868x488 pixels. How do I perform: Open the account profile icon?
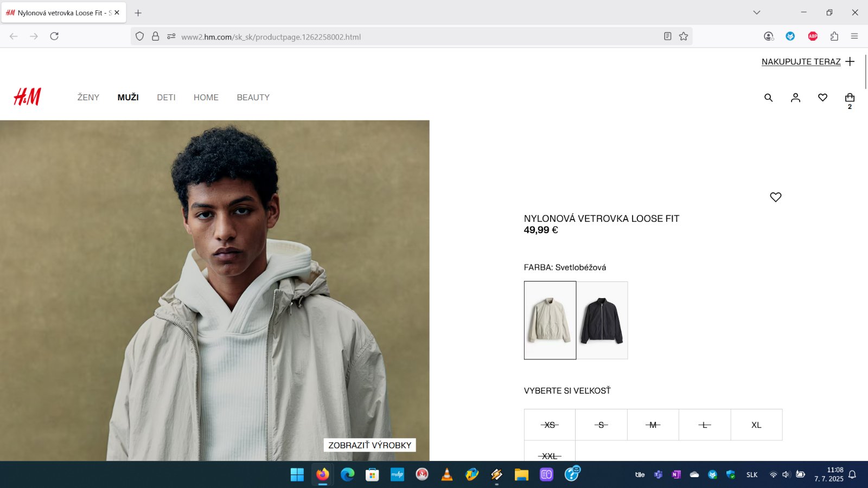[795, 98]
